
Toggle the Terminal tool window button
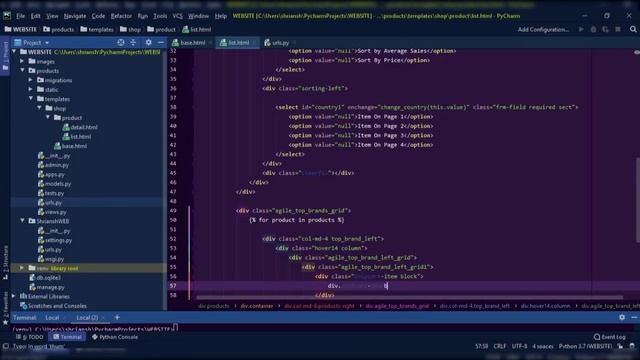(x=67, y=337)
